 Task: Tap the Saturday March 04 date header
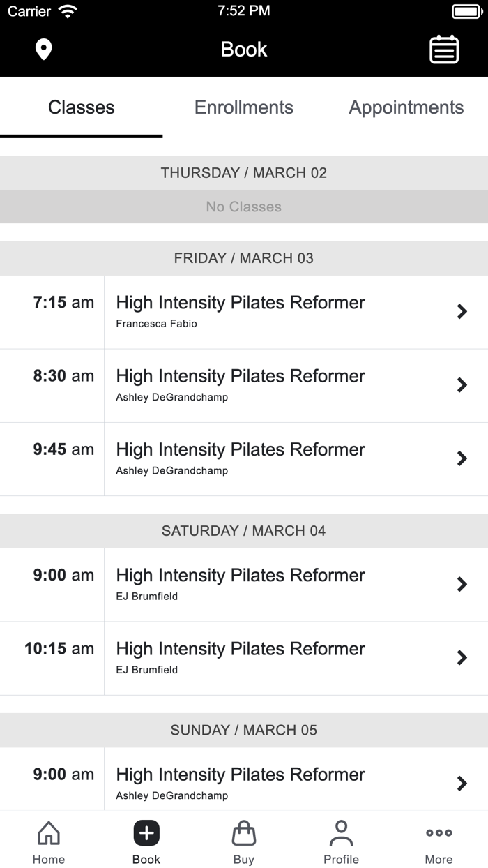click(x=244, y=531)
